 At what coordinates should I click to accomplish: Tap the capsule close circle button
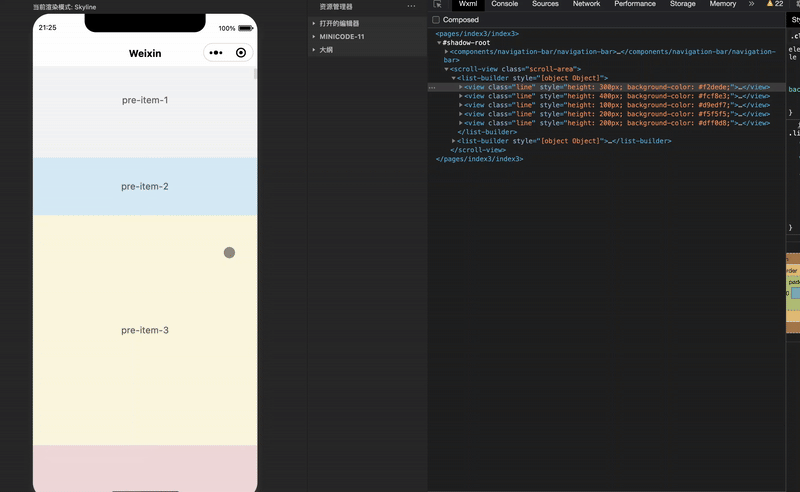pyautogui.click(x=241, y=53)
